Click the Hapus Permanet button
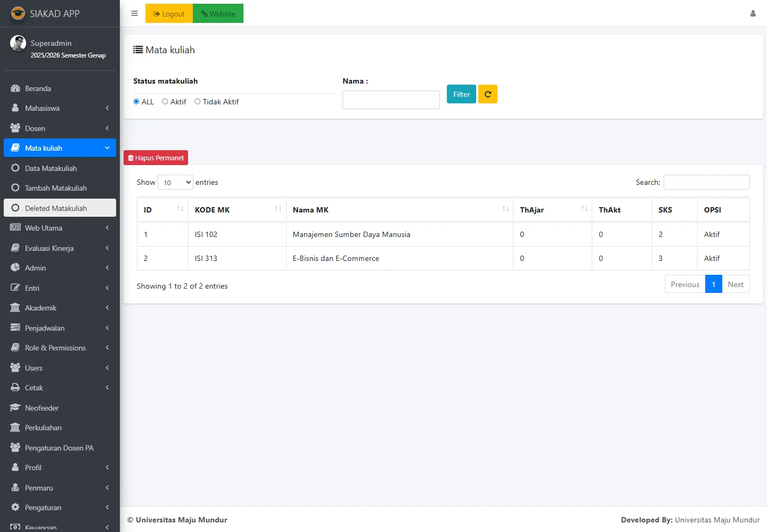This screenshot has width=767, height=532. pyautogui.click(x=156, y=158)
